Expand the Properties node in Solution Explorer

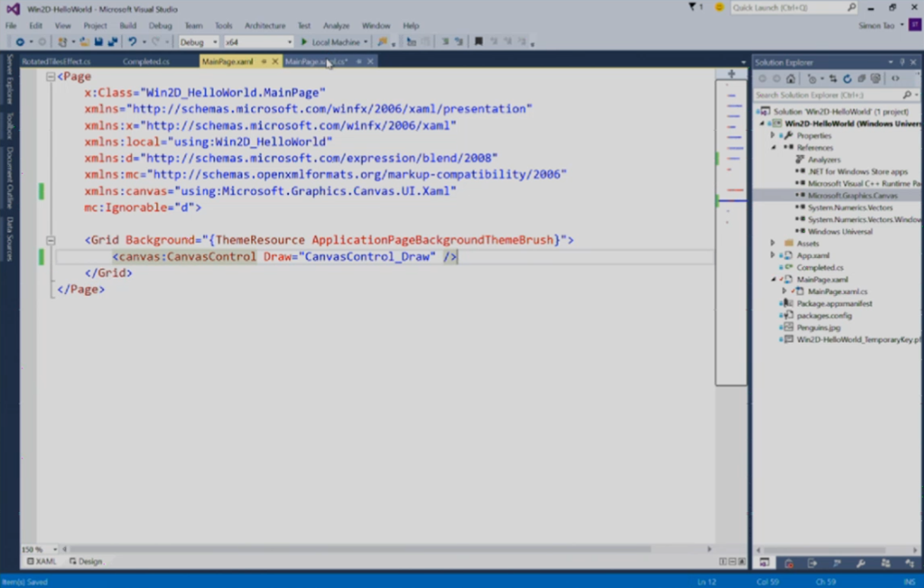pos(772,135)
